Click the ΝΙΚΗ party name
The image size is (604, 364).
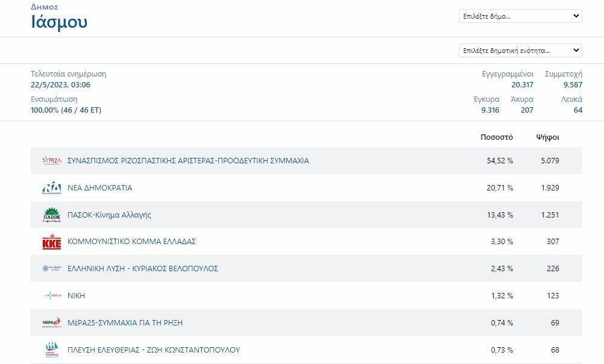click(76, 295)
